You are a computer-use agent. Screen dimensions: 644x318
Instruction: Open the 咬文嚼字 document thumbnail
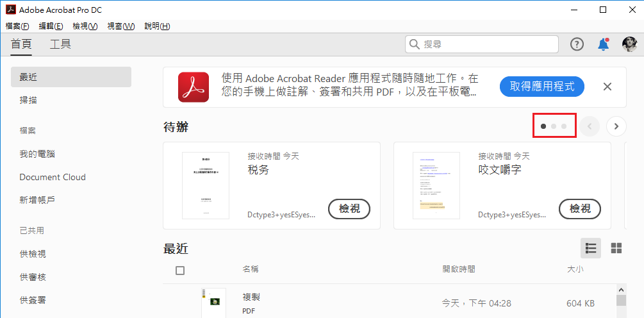[x=436, y=186]
